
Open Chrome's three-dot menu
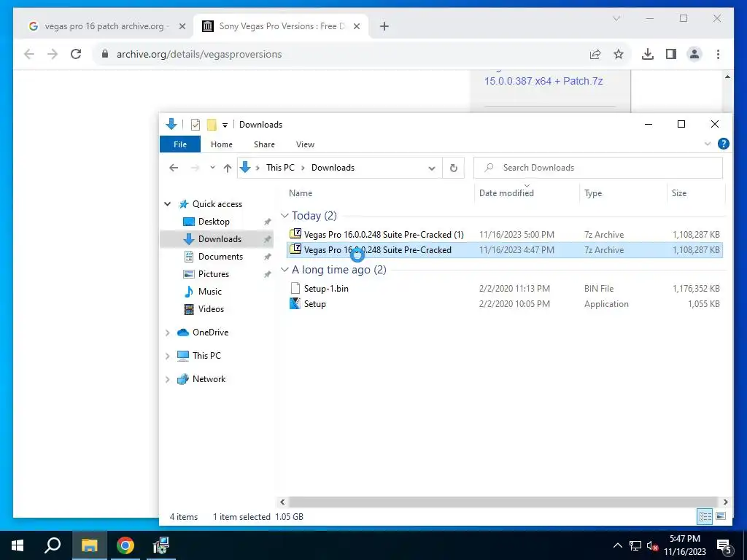click(x=718, y=54)
